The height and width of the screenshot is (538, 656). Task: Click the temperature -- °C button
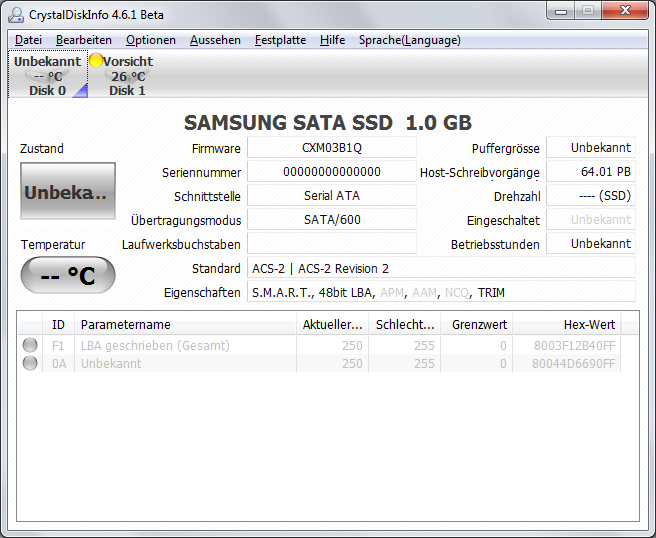68,275
